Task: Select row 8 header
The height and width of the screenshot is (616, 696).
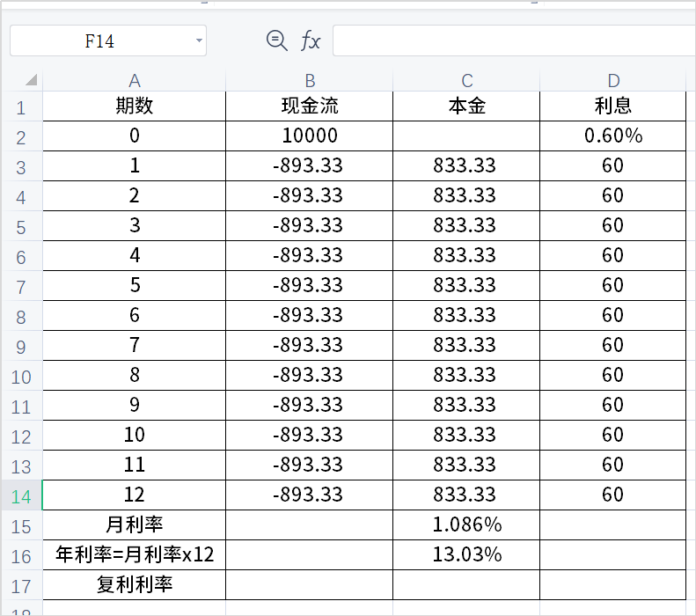Action: coord(21,316)
